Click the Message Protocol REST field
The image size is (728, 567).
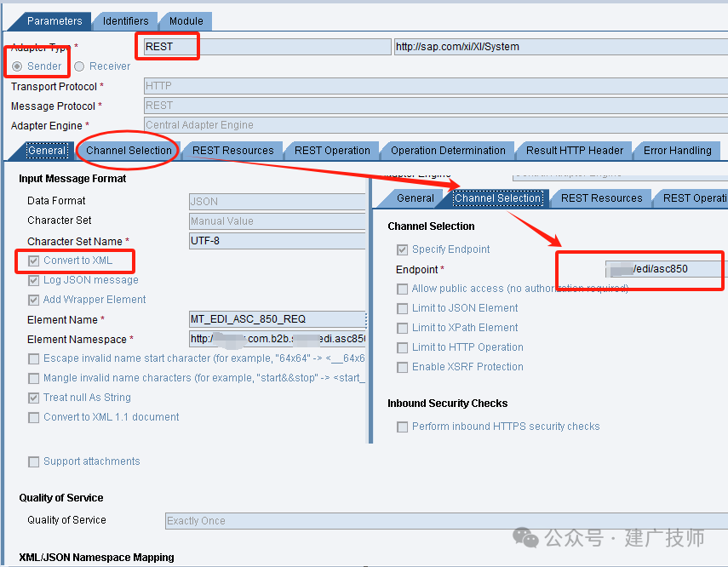435,106
